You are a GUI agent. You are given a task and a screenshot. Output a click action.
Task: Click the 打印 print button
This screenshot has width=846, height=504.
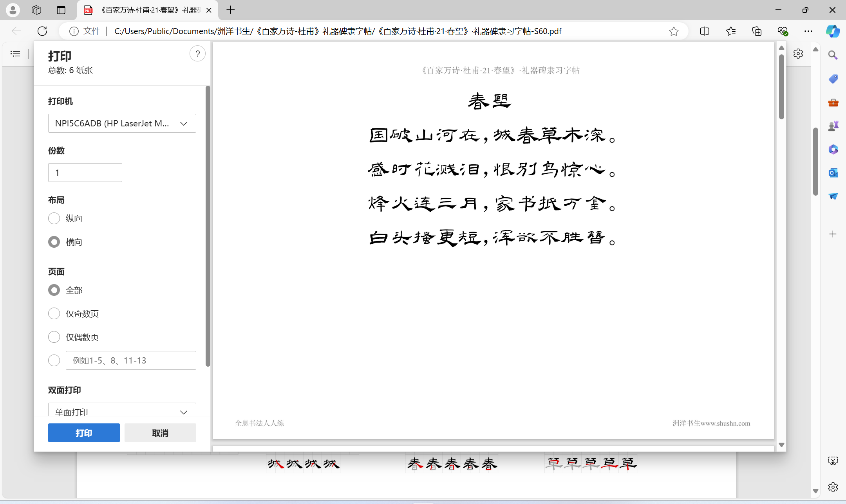84,433
